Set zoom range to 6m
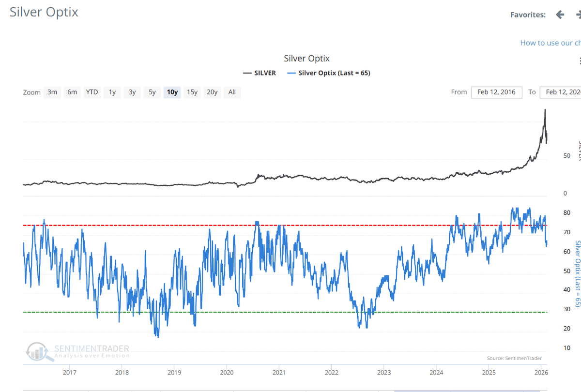Image resolution: width=581 pixels, height=392 pixels. tap(72, 92)
